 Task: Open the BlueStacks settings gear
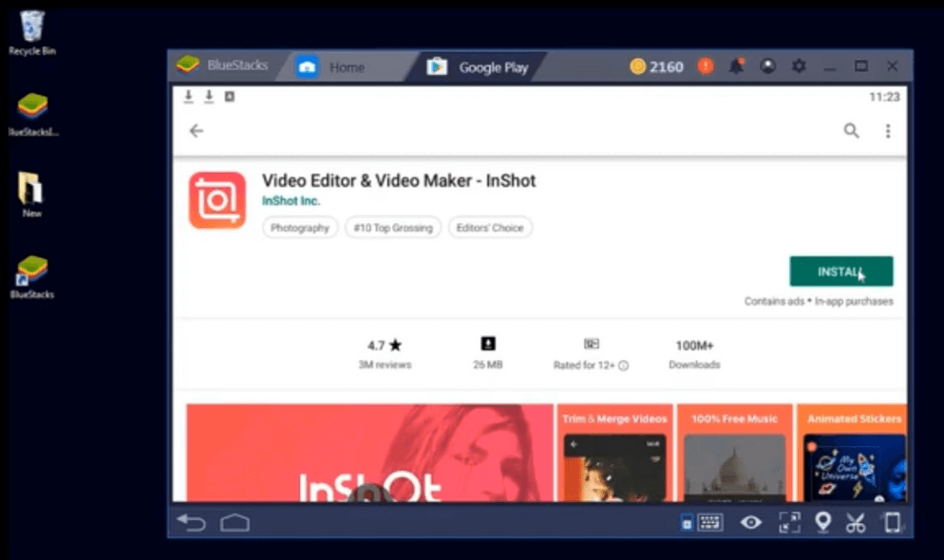point(799,65)
